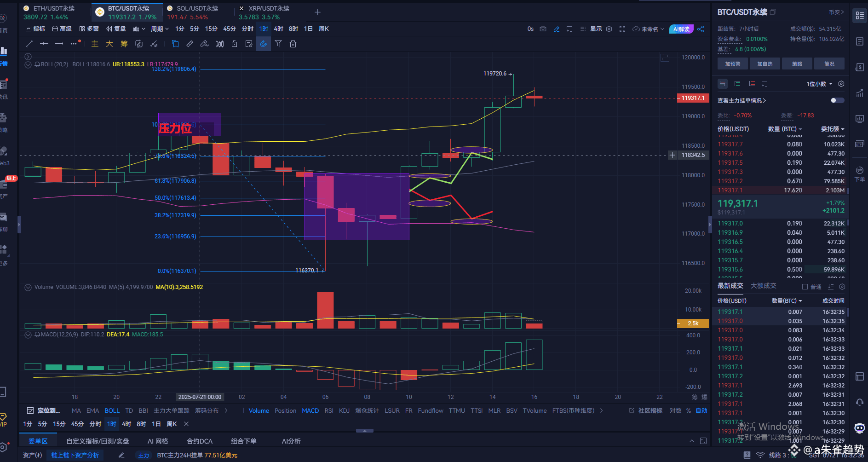Image resolution: width=868 pixels, height=462 pixels.
Task: Select the horizontal line drawing tool
Action: tap(44, 44)
